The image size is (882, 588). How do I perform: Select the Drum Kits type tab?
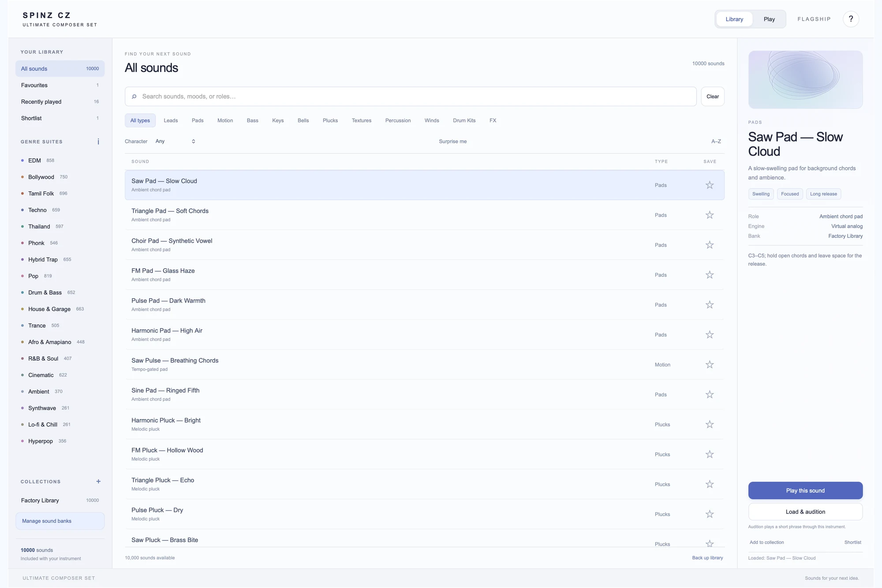(x=464, y=120)
